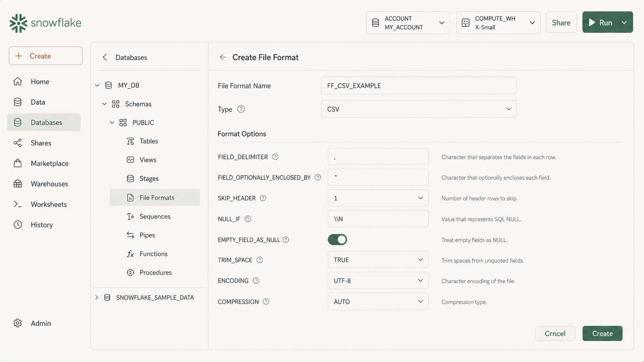Click the Home house icon in sidebar
Screen dimensions: 644x362
pos(18,82)
